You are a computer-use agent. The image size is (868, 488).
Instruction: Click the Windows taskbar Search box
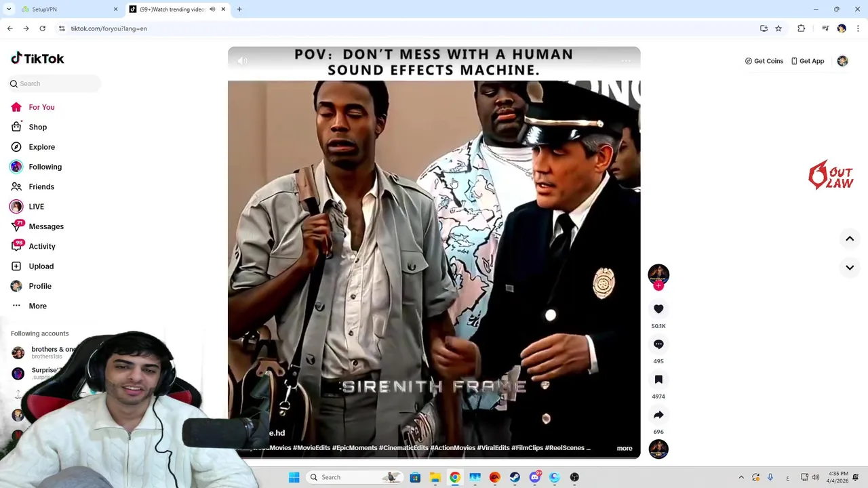353,477
